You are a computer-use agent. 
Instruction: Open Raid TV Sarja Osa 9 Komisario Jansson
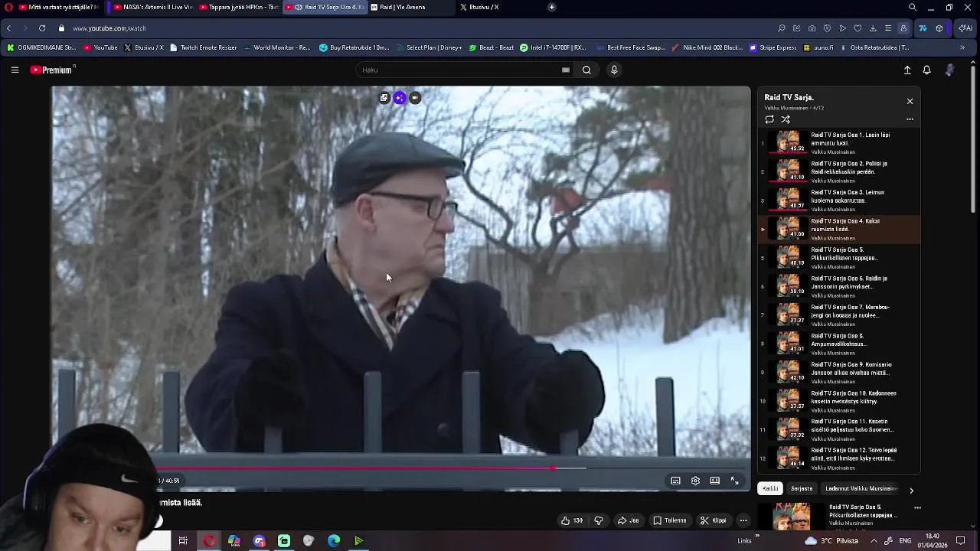(x=839, y=372)
